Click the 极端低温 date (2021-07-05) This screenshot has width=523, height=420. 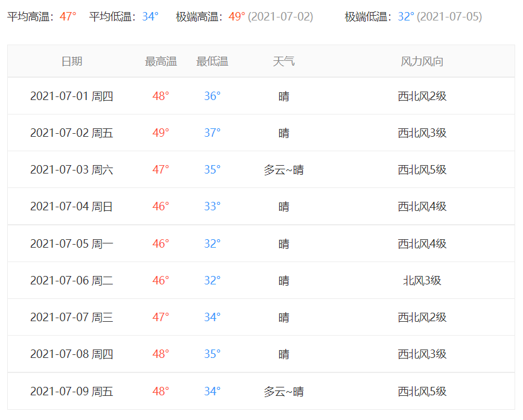coord(449,16)
